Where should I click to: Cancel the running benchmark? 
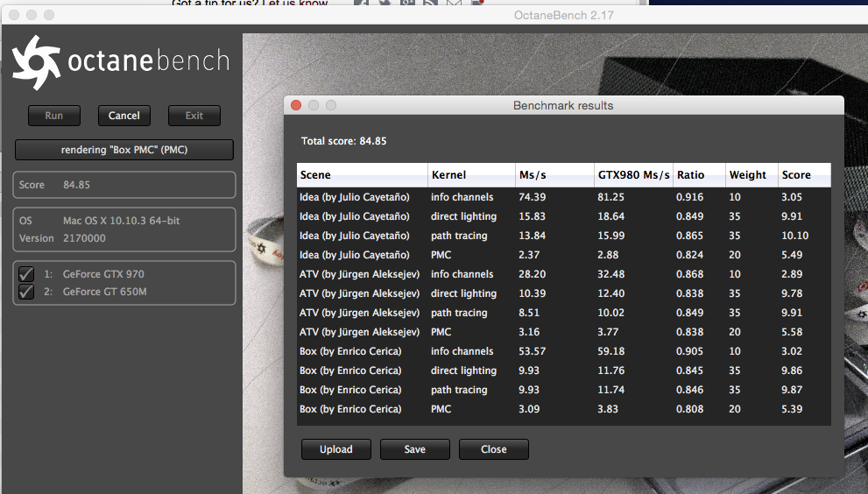pyautogui.click(x=124, y=116)
